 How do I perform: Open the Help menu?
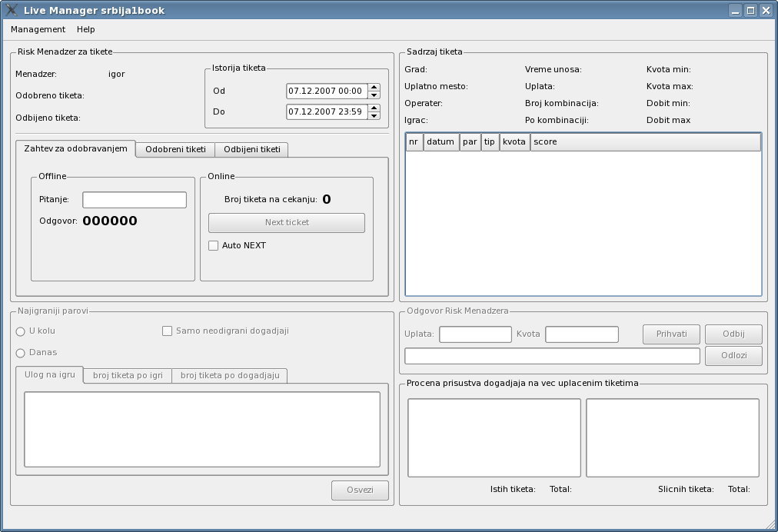coord(86,29)
